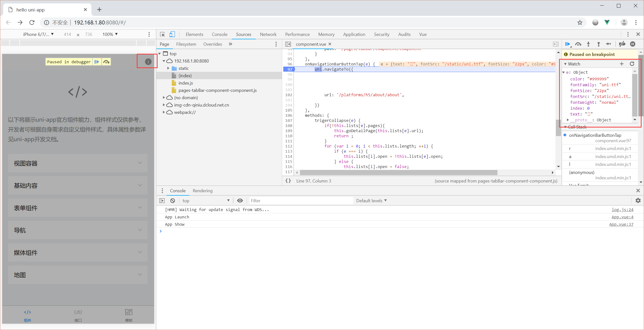Image resolution: width=644 pixels, height=330 pixels.
Task: Click Step into next function call
Action: 588,44
